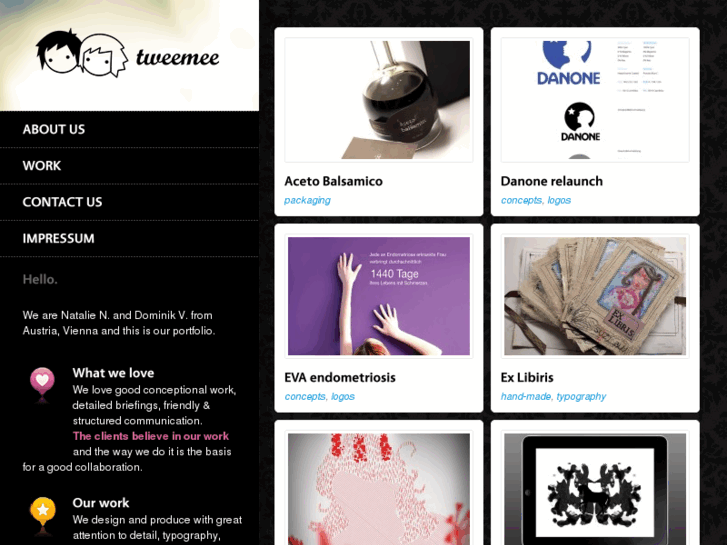
Task: Open the Impressum page
Action: tap(58, 238)
